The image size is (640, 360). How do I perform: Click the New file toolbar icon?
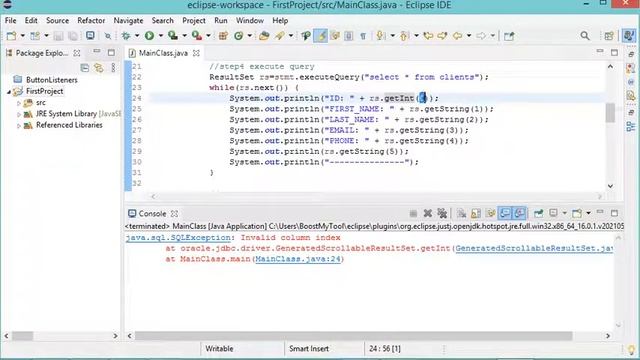[x=11, y=36]
